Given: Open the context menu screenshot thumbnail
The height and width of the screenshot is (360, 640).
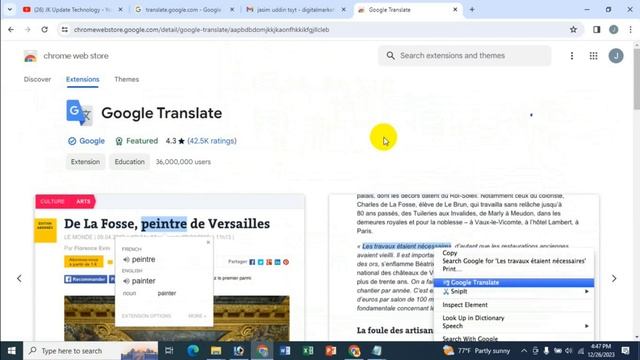Looking at the screenshot, I should 464,267.
